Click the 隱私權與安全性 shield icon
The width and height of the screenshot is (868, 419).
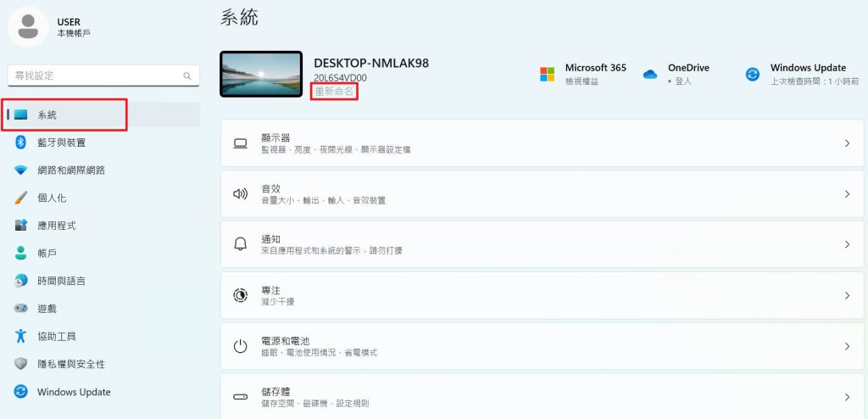[x=20, y=364]
